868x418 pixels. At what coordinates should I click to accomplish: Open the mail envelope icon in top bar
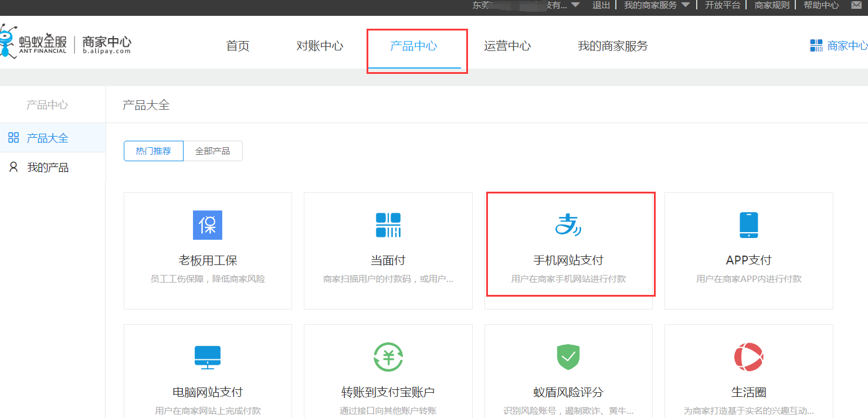(x=857, y=5)
